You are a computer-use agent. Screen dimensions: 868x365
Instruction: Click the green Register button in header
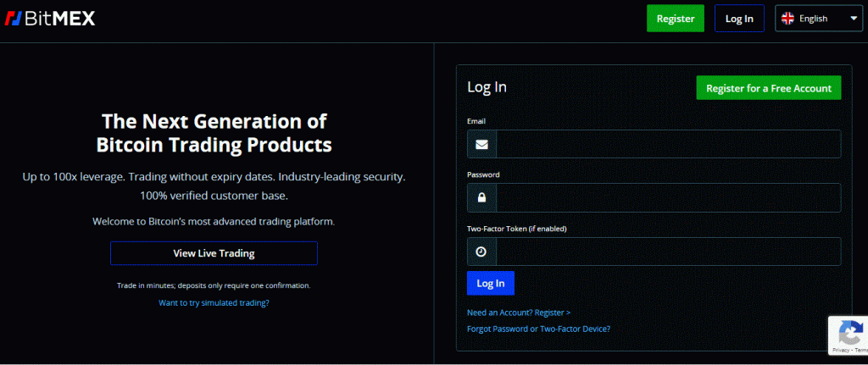[676, 19]
